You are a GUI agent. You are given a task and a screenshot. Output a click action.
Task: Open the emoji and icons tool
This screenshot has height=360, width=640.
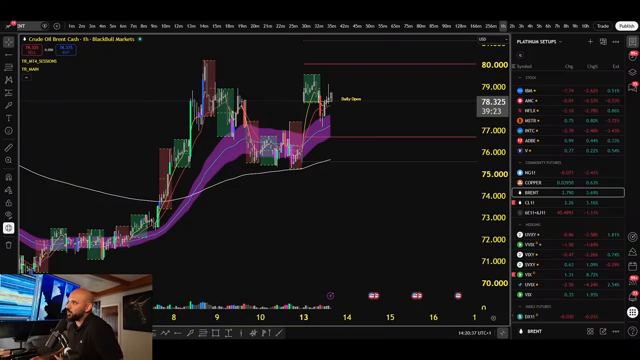pos(9,131)
